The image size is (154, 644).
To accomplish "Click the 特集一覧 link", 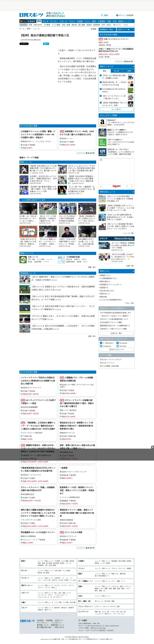I will (x=92, y=267).
